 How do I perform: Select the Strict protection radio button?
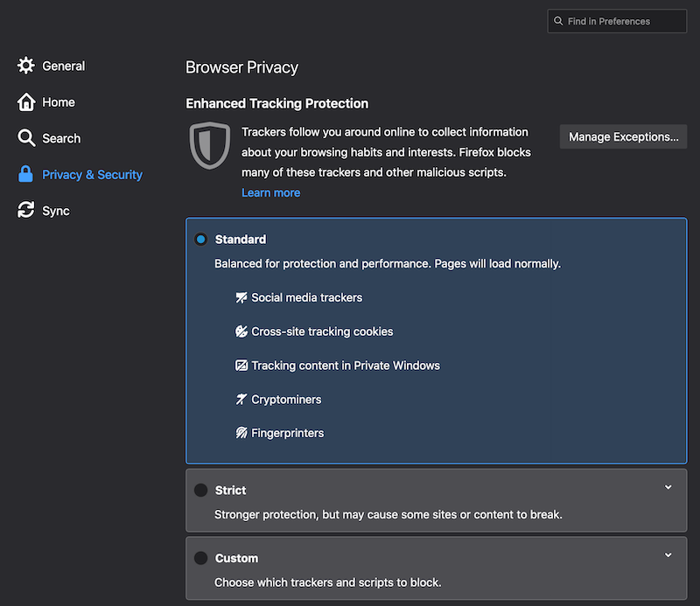[200, 491]
